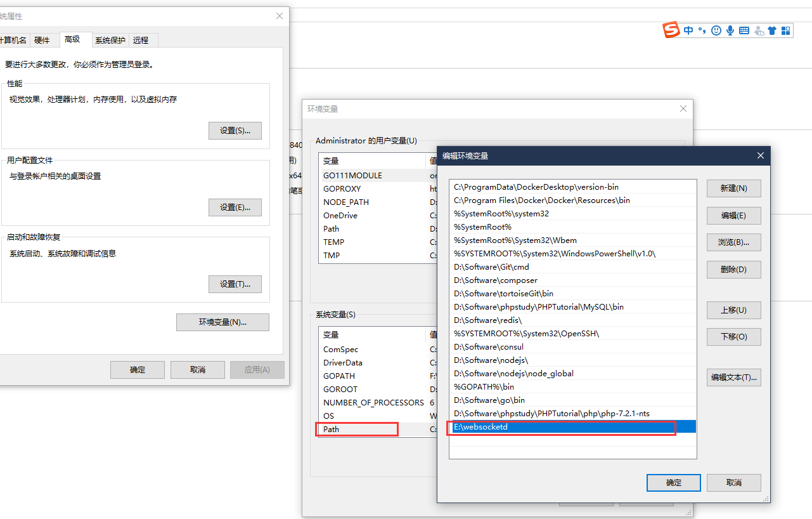Viewport: 812px width, 519px height.
Task: Open the Sogou emoji picker
Action: click(x=716, y=30)
